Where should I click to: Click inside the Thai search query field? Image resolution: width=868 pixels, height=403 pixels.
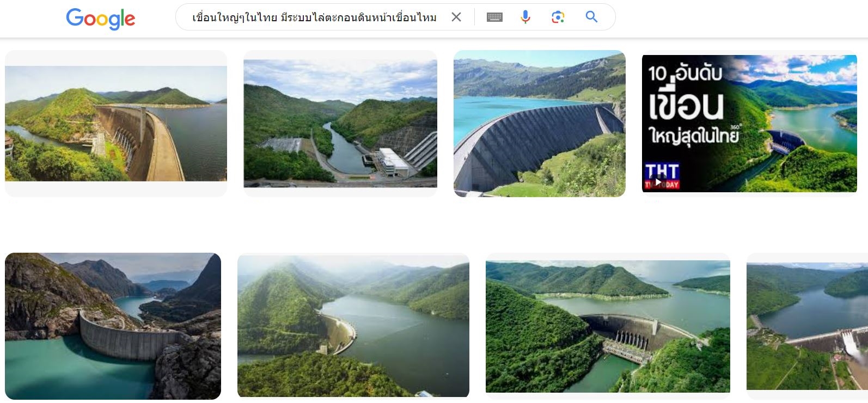314,17
